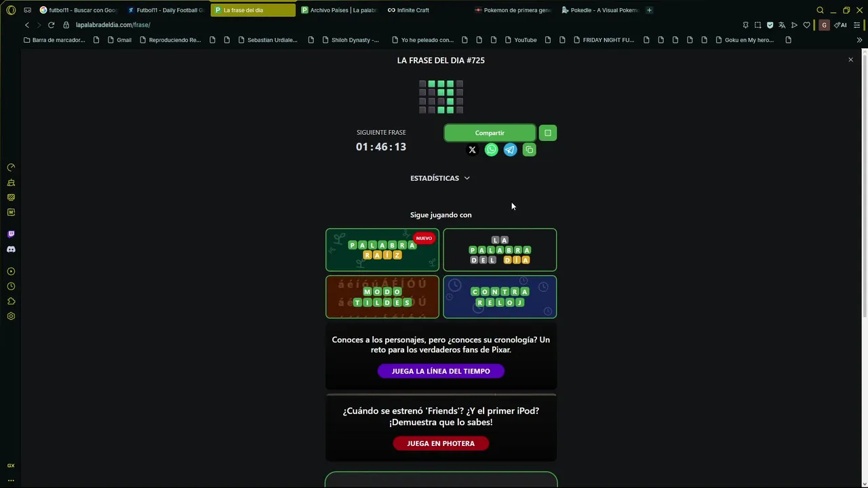
Task: Open the Goku en My hero bookmark
Action: [744, 40]
